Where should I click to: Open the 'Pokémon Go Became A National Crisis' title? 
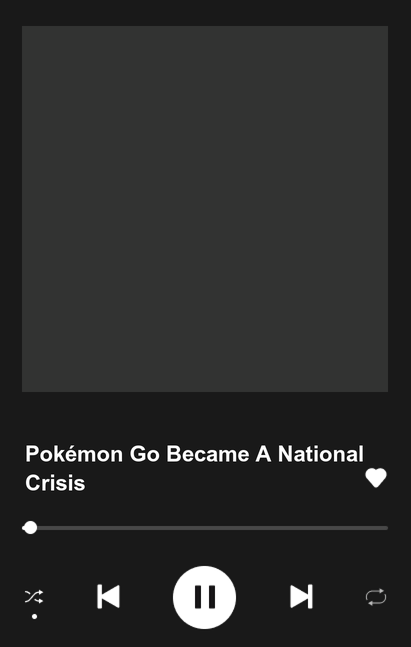(194, 468)
